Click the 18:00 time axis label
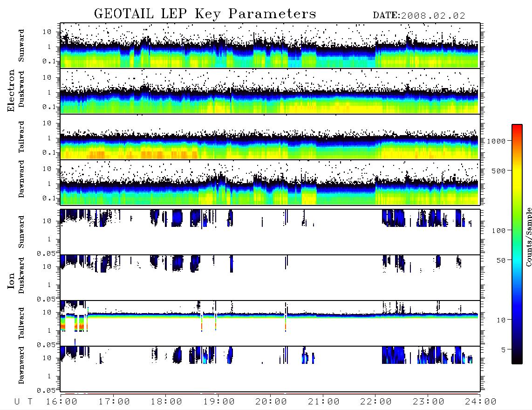 tap(166, 402)
